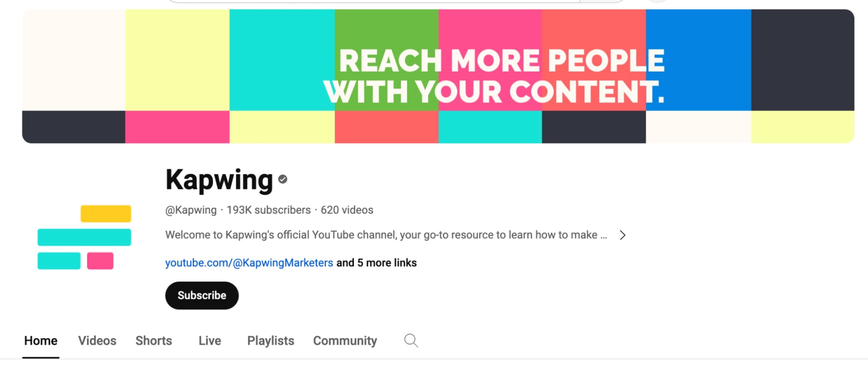Screen dimensions: 868x373
Task: Open the Shorts tab
Action: (x=154, y=341)
